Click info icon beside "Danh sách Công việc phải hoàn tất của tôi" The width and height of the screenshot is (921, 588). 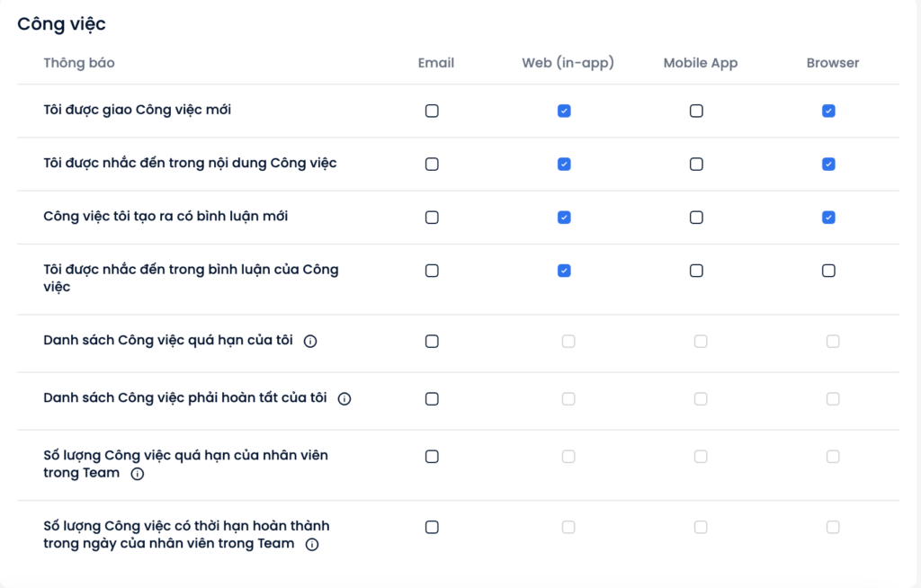click(x=344, y=399)
